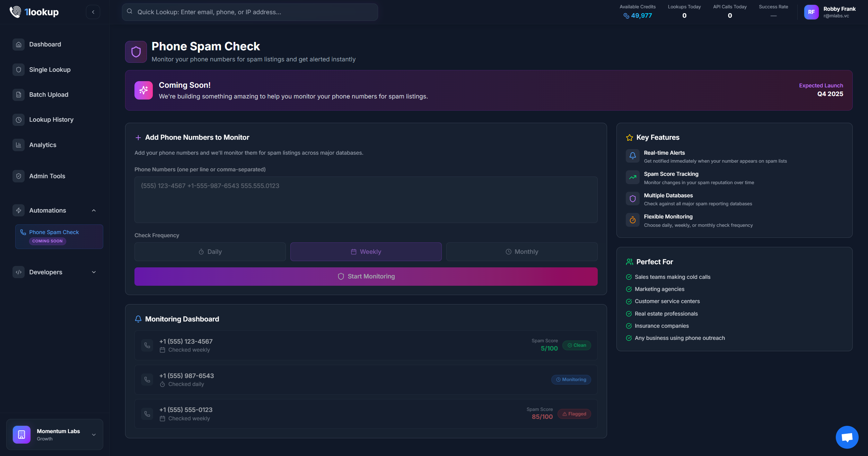868x456 pixels.
Task: Click the Real-time Alerts bell icon
Action: click(632, 156)
